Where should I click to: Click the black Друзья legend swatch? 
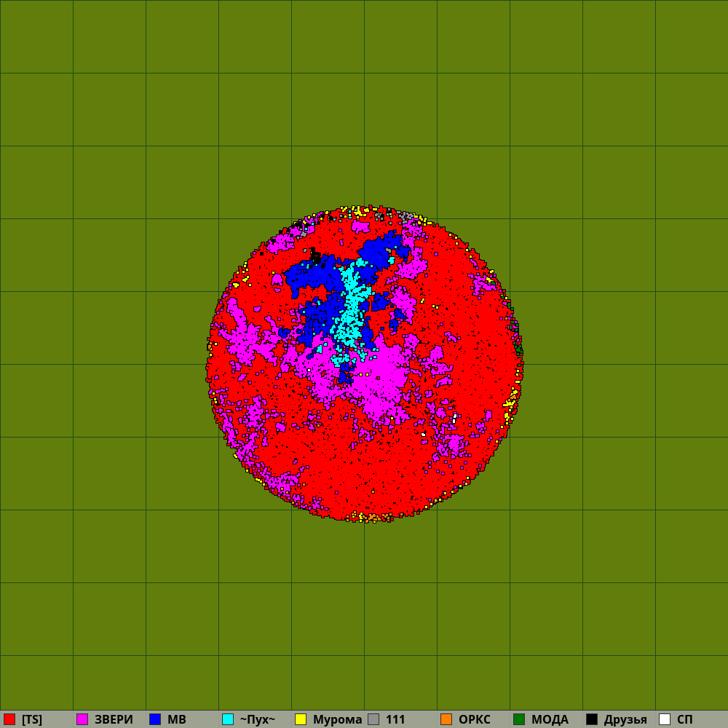tap(592, 719)
